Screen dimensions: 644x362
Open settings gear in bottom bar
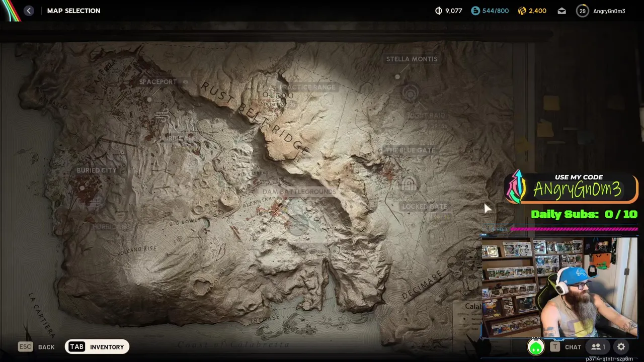click(621, 347)
